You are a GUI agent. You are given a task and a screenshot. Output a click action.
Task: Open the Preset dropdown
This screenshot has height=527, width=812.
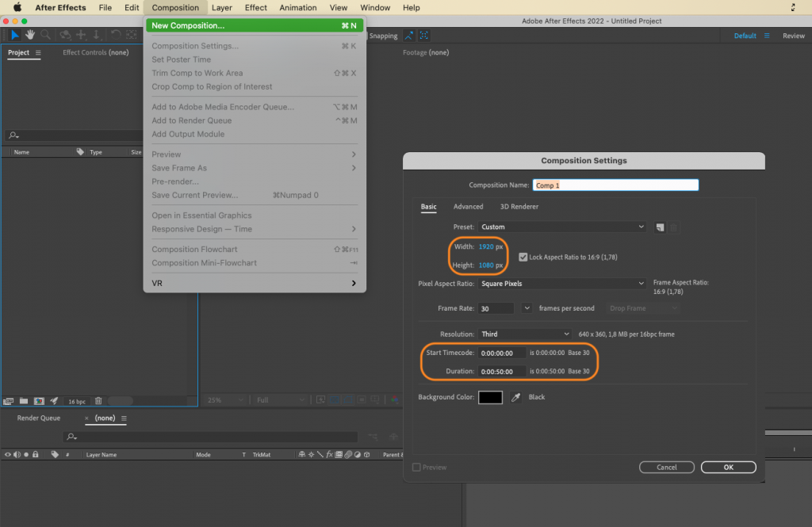click(x=562, y=227)
